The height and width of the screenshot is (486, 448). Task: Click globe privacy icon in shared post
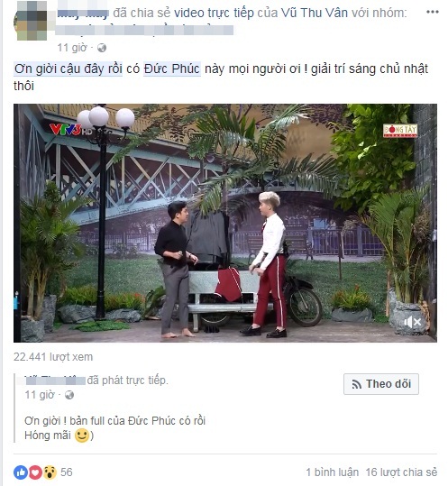pos(69,395)
